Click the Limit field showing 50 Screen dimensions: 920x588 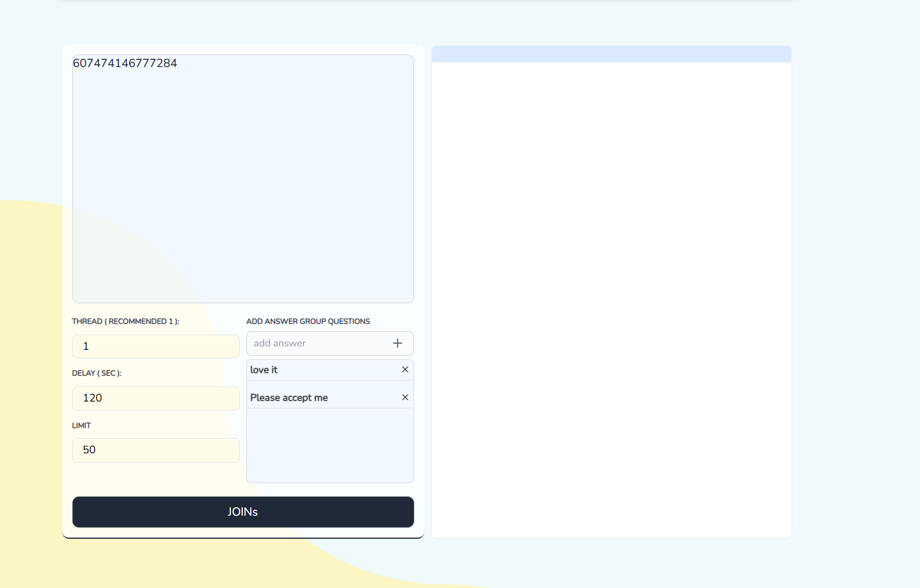pos(155,450)
